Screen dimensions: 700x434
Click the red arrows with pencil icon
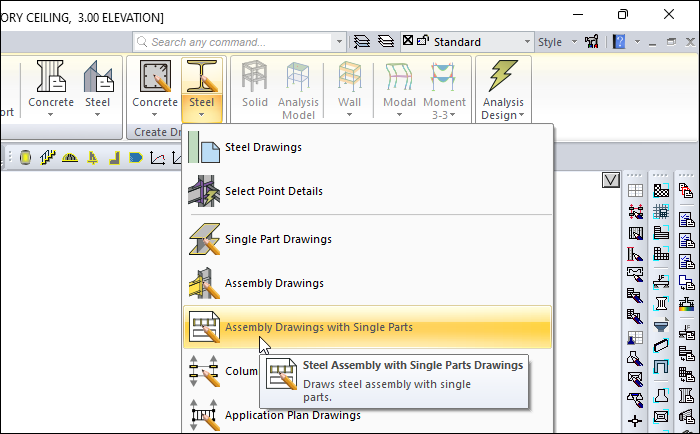click(x=635, y=211)
